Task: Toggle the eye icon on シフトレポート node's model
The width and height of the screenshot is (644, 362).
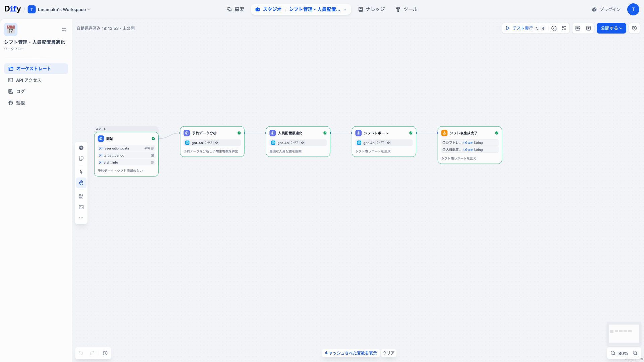Action: click(388, 142)
